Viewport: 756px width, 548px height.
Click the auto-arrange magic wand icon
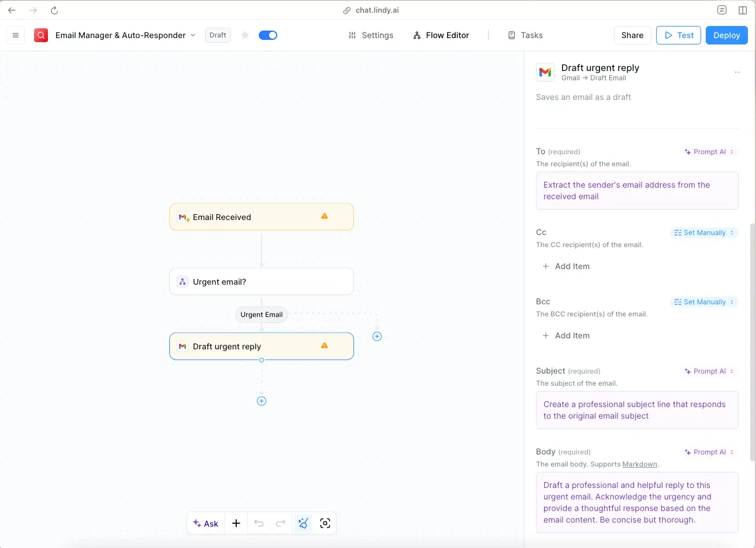tap(303, 523)
